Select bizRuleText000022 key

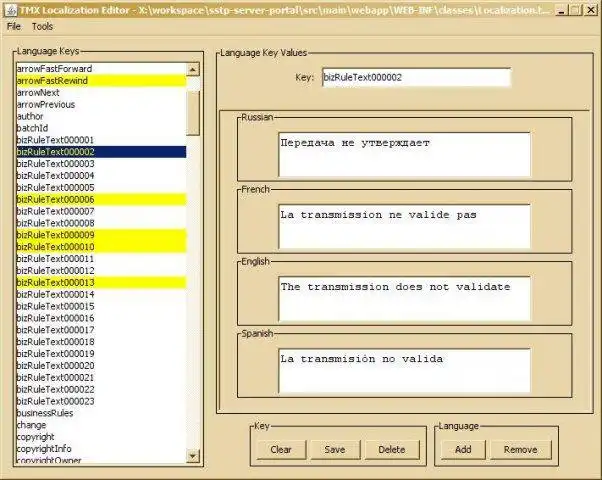[101, 390]
